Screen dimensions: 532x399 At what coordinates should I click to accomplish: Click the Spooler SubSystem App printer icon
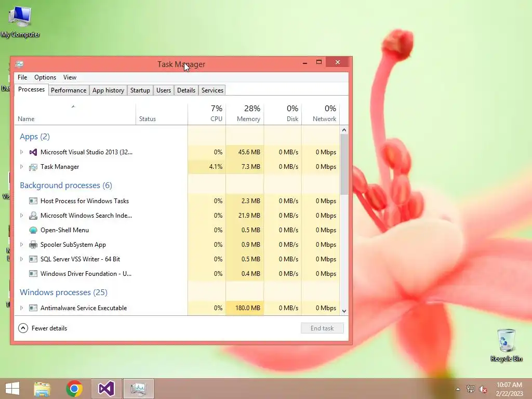[33, 245]
